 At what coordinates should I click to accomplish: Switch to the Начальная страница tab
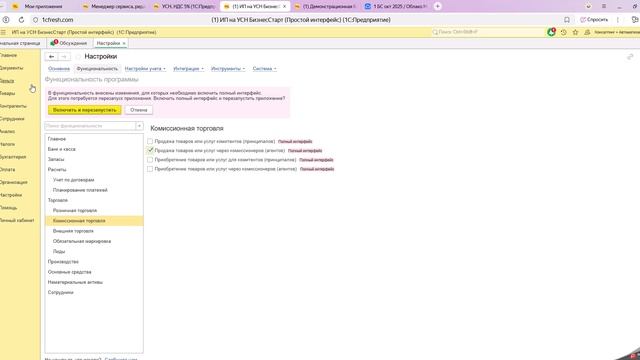coord(20,43)
